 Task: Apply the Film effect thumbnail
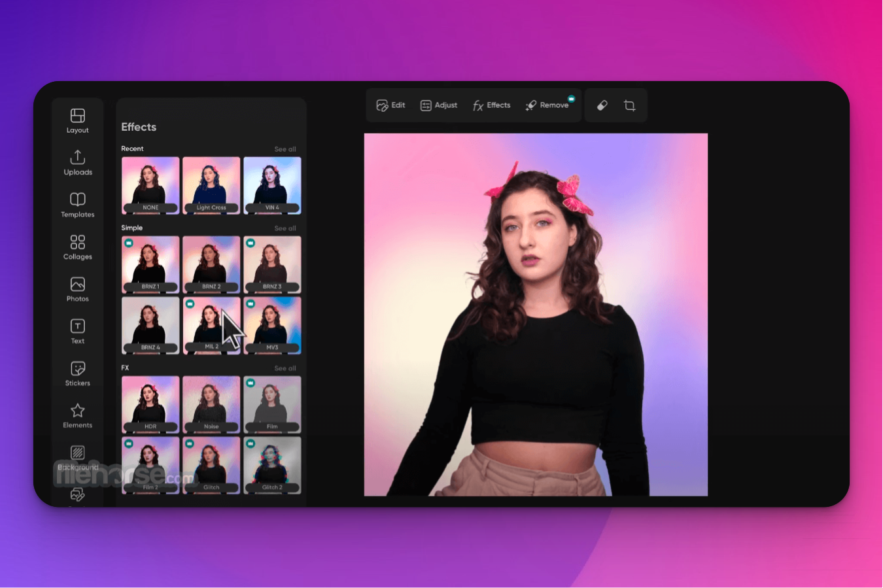272,405
